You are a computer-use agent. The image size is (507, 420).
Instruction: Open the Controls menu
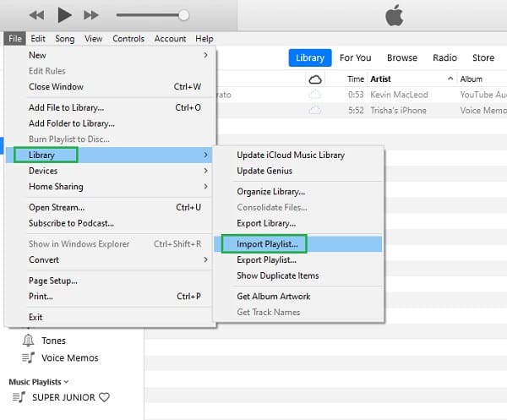[128, 39]
